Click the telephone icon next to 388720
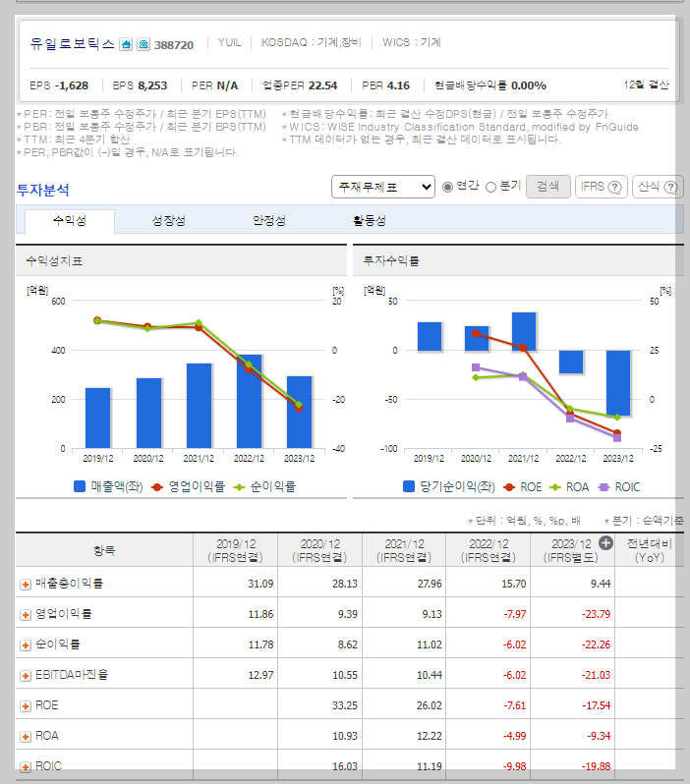The height and width of the screenshot is (784, 690). pos(144,44)
